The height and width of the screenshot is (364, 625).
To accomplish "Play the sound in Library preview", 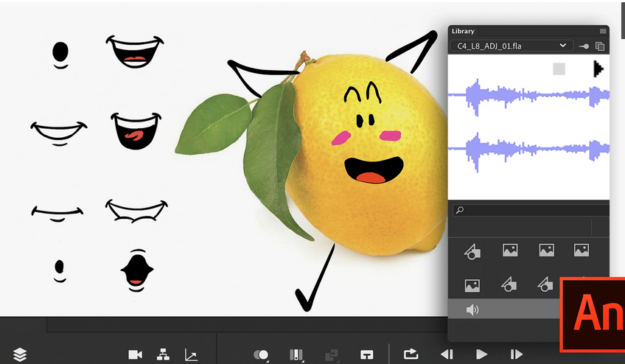I will pos(598,69).
